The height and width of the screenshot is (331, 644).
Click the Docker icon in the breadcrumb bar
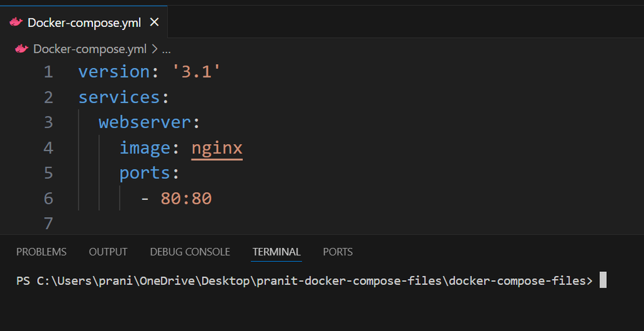tap(22, 48)
